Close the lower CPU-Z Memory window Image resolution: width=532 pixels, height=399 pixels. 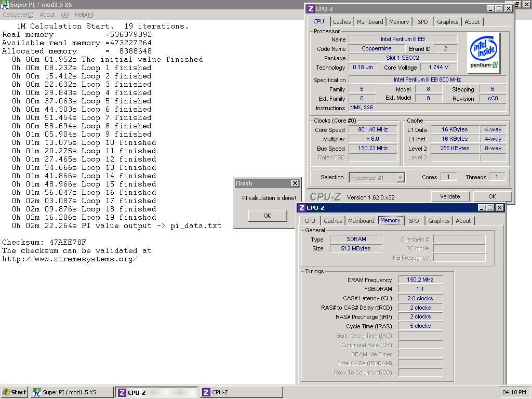coord(499,208)
